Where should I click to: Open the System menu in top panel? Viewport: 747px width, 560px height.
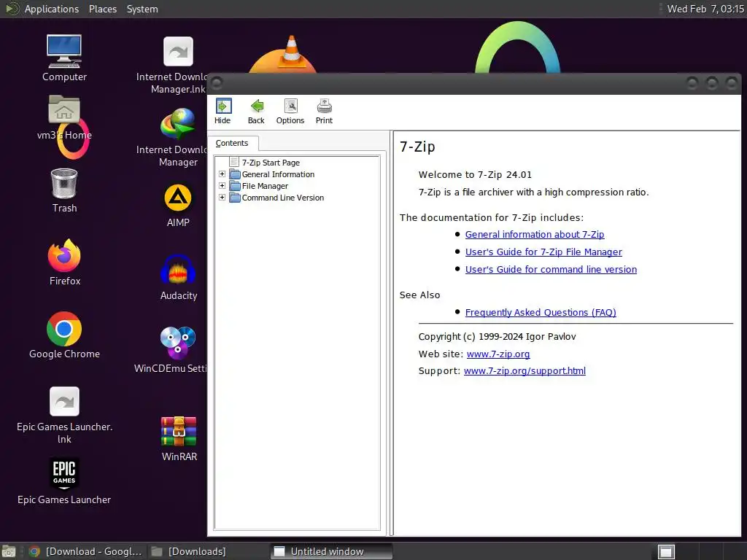click(142, 9)
